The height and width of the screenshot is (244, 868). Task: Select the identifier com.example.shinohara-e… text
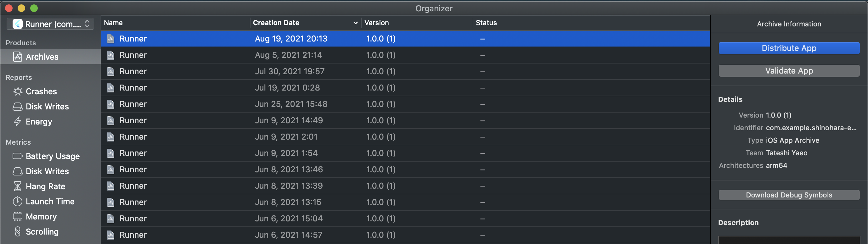[x=811, y=128]
